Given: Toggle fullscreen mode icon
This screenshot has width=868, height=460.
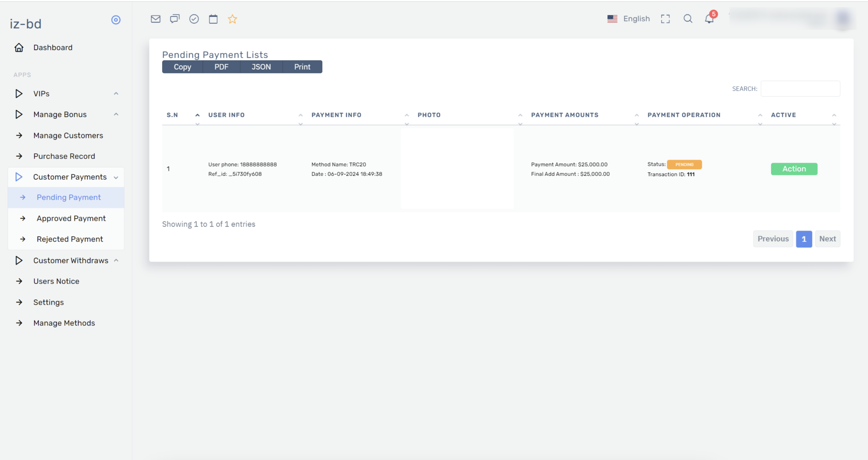Looking at the screenshot, I should pos(665,19).
